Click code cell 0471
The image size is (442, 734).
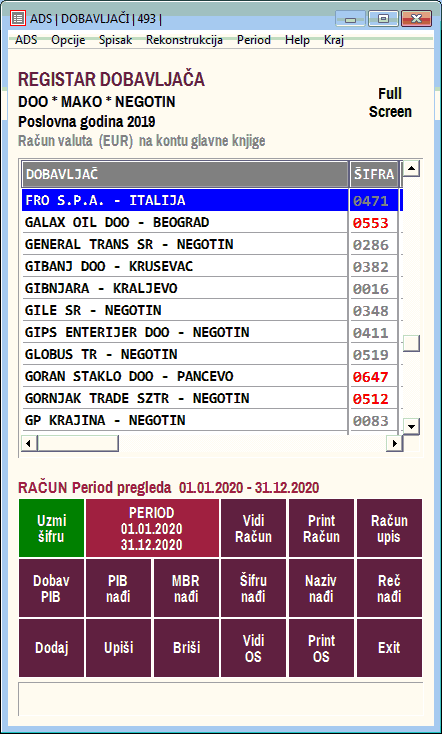pyautogui.click(x=374, y=200)
